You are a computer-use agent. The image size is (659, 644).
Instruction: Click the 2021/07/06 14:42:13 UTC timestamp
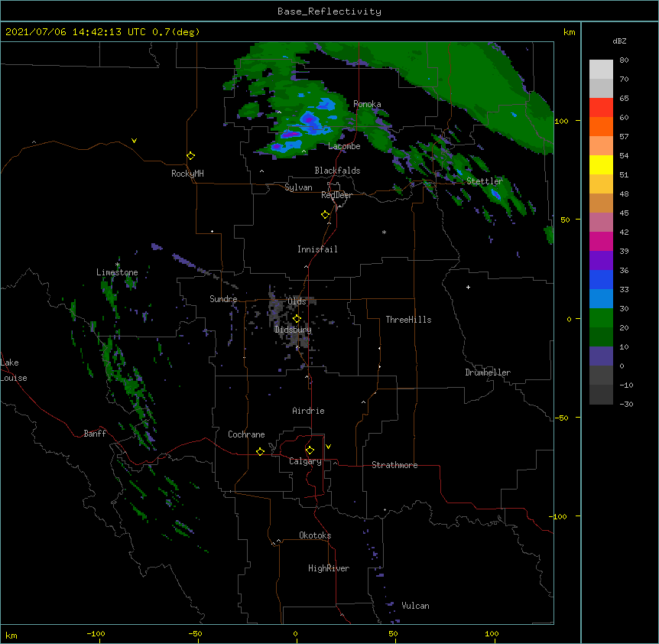coord(76,32)
